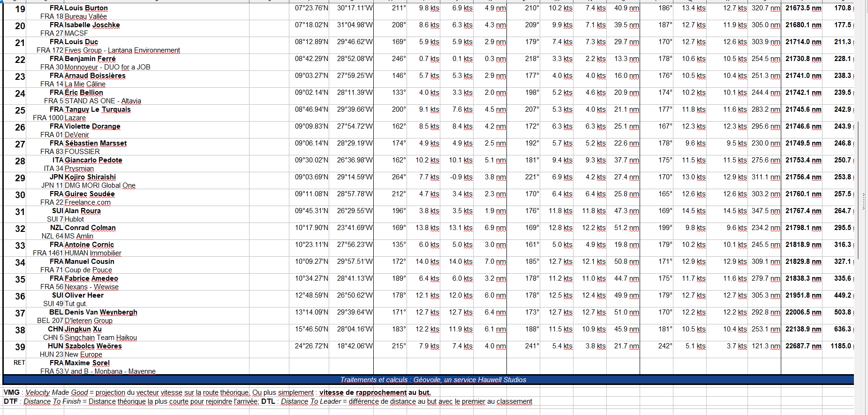Click the RET status cell for Maxime Sorel
The width and height of the screenshot is (868, 415).
(x=19, y=363)
